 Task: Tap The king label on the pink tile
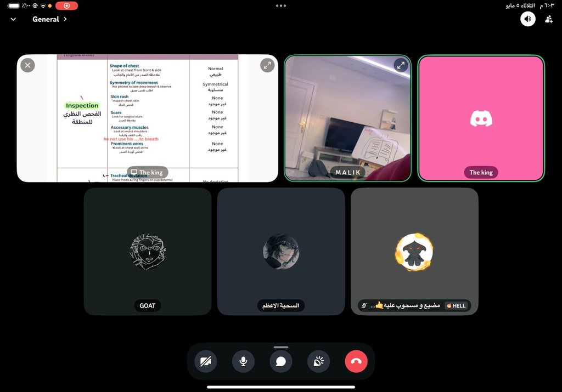coord(481,172)
